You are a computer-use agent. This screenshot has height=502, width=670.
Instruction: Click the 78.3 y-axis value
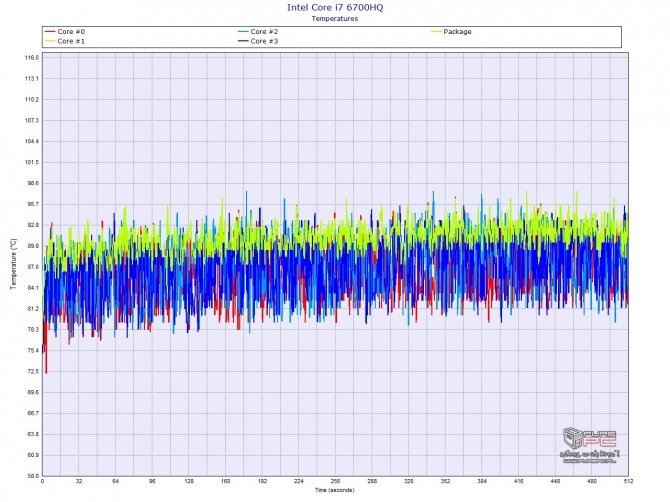click(32, 330)
